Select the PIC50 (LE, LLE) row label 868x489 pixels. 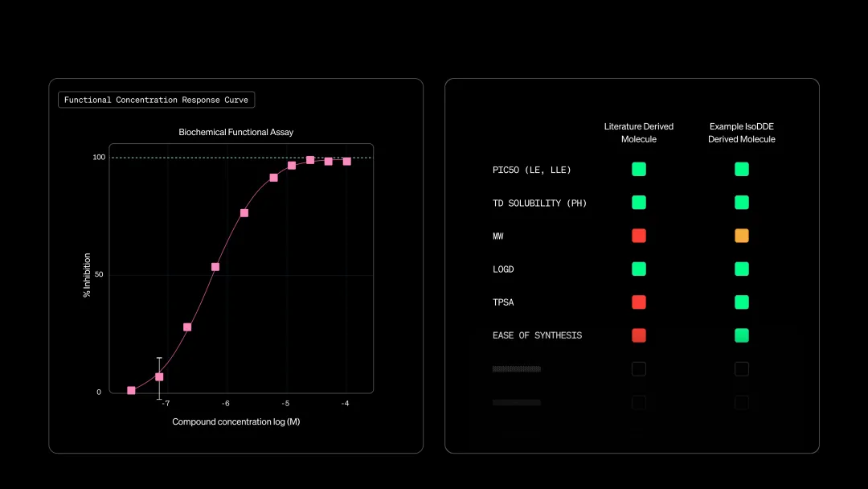(531, 170)
